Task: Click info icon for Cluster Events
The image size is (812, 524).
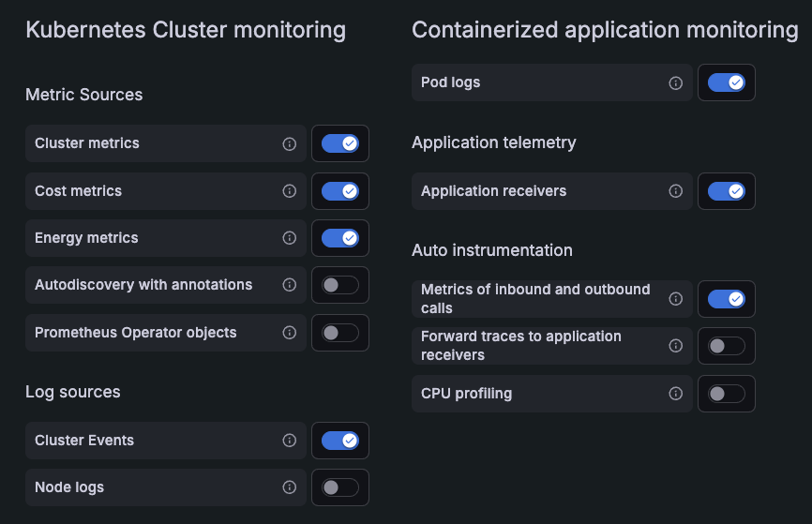Action: point(289,441)
